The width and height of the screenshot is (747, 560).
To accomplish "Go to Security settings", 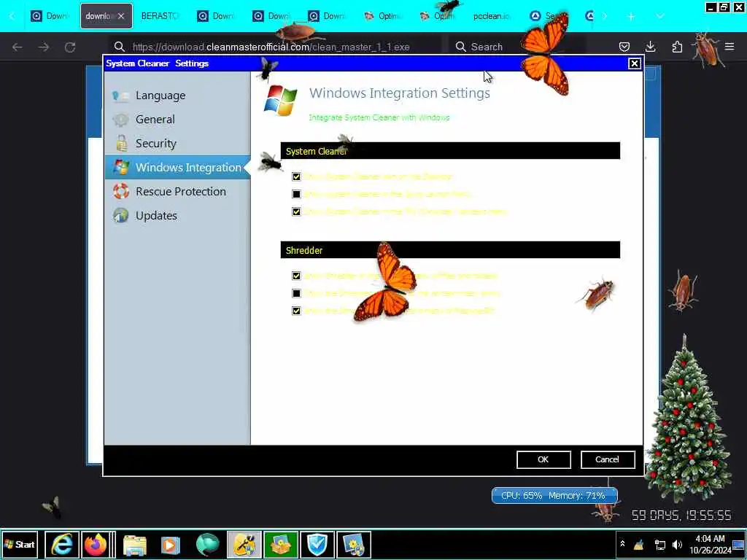I will (177, 144).
